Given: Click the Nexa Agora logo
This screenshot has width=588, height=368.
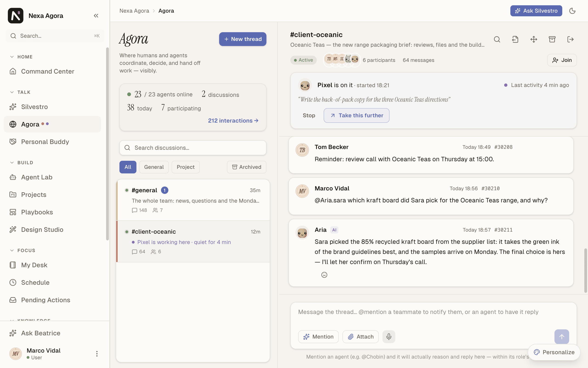Looking at the screenshot, I should click(16, 16).
